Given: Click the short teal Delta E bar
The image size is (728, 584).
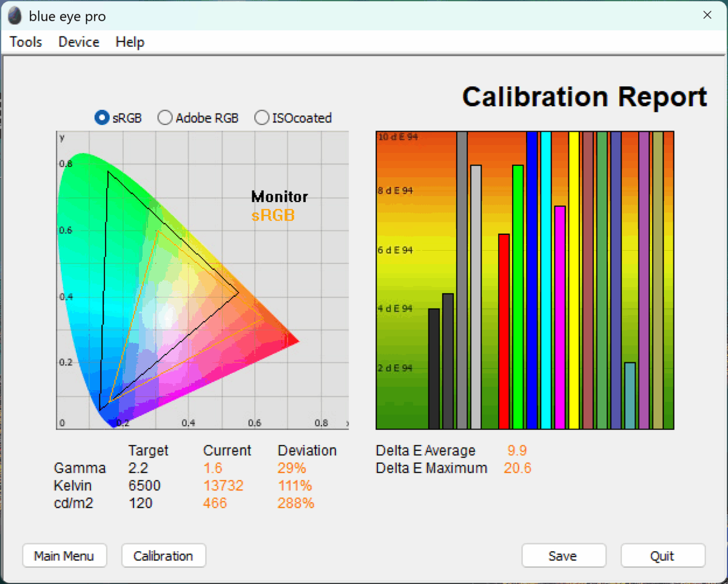Looking at the screenshot, I should (630, 396).
